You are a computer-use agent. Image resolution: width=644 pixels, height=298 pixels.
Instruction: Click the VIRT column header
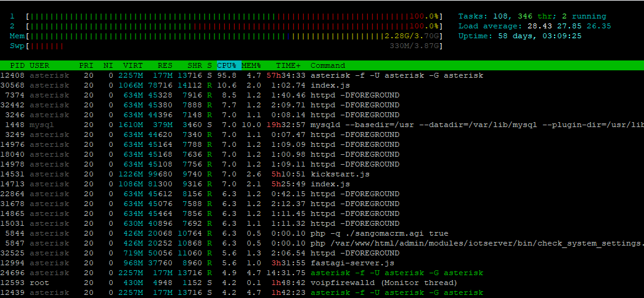132,65
